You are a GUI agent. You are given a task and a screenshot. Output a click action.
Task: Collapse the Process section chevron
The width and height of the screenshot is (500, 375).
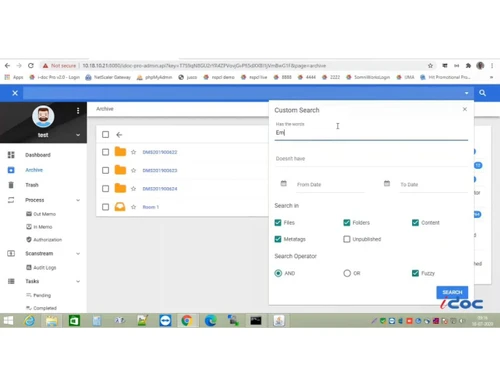(78, 200)
